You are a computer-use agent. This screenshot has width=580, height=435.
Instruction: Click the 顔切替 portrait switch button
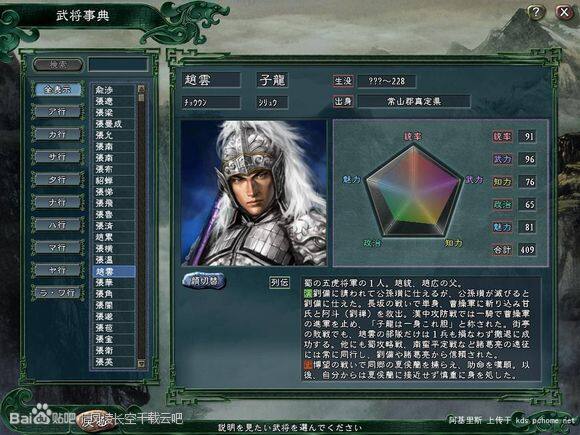pos(204,281)
